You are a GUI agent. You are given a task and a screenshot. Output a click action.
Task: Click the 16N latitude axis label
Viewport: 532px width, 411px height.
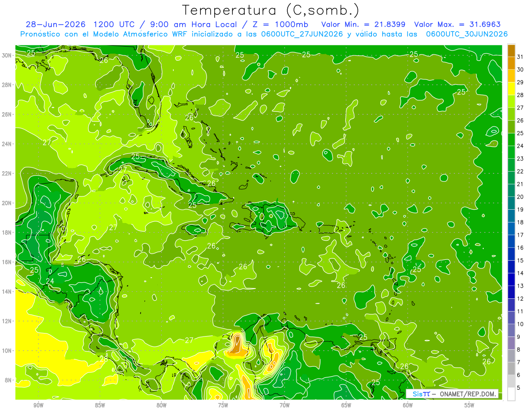(7, 262)
